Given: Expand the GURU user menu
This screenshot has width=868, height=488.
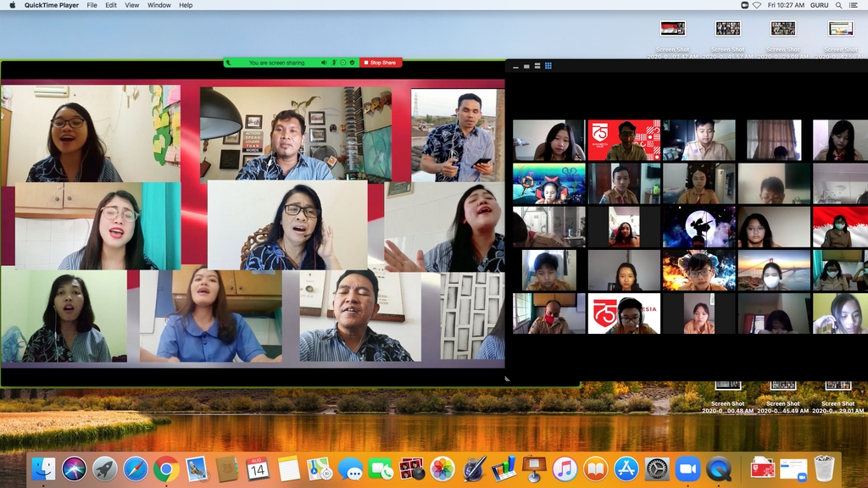Looking at the screenshot, I should pyautogui.click(x=819, y=5).
